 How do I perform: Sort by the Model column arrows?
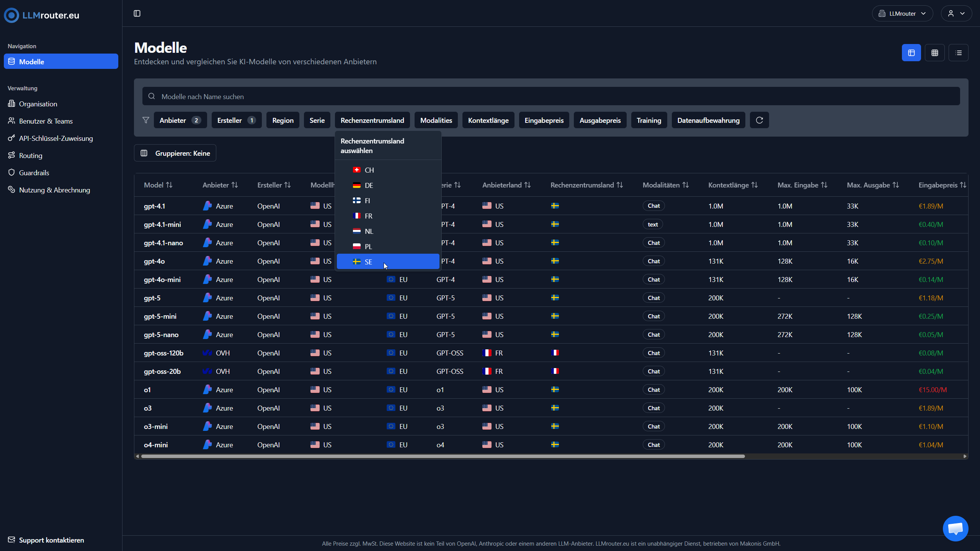coord(169,185)
